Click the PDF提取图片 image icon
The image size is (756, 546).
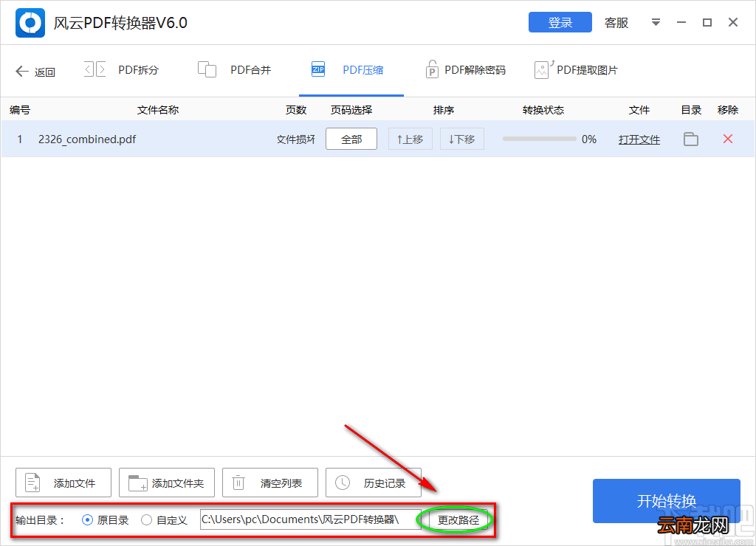(x=544, y=69)
